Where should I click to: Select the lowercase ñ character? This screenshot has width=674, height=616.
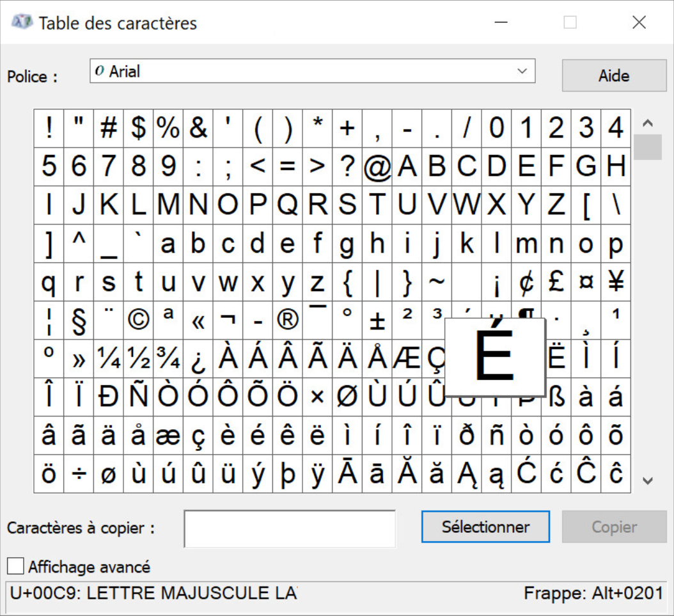coord(496,436)
